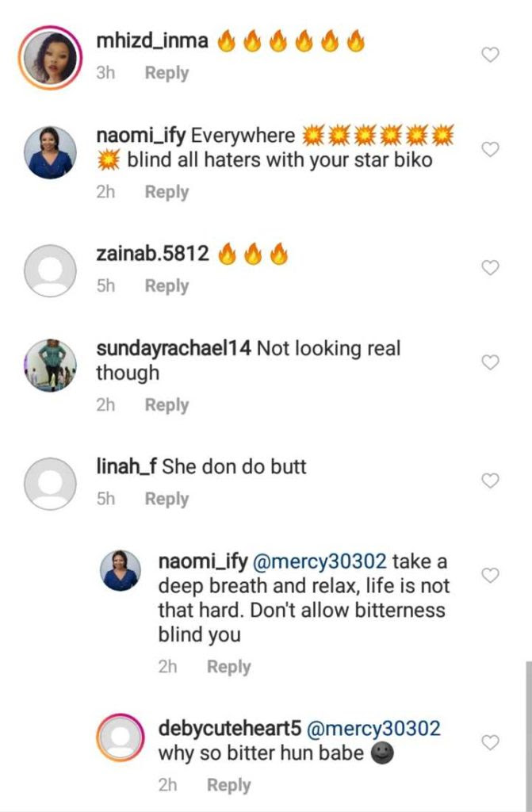This screenshot has width=532, height=812.
Task: Open zainab.5812 username link
Action: tap(153, 254)
